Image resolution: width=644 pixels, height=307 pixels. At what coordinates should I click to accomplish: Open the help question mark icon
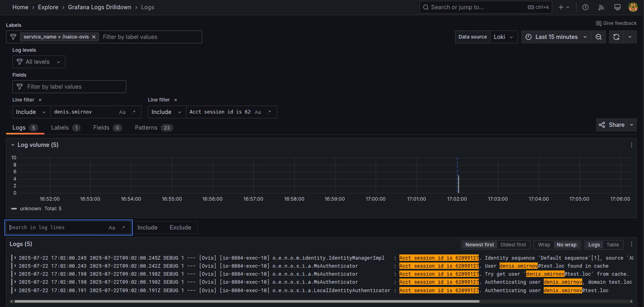tap(585, 7)
